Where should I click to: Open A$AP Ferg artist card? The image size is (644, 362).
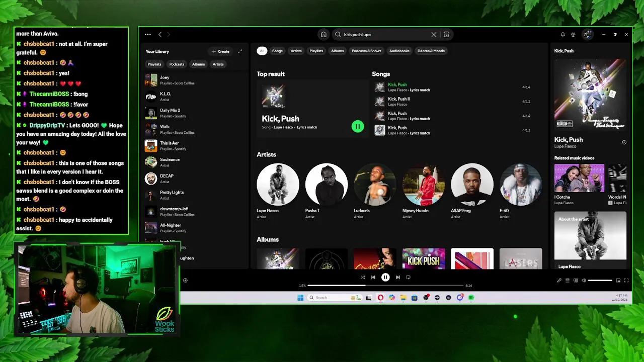(x=472, y=192)
